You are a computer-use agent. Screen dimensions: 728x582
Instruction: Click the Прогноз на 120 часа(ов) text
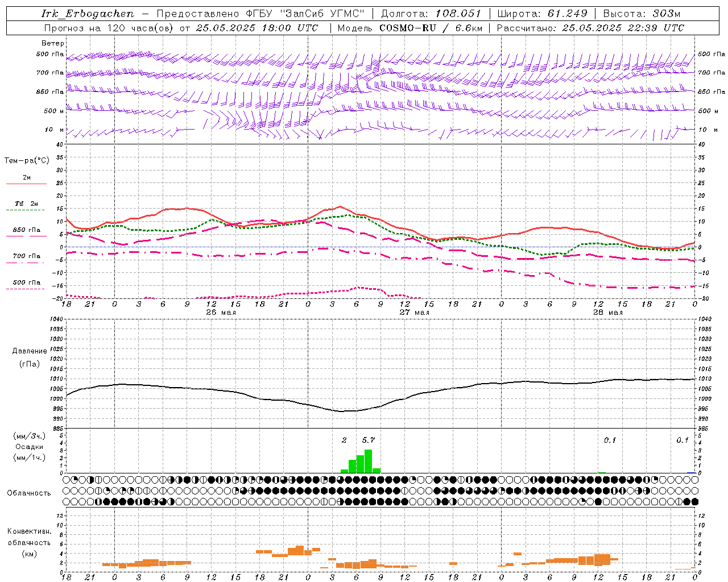[109, 28]
